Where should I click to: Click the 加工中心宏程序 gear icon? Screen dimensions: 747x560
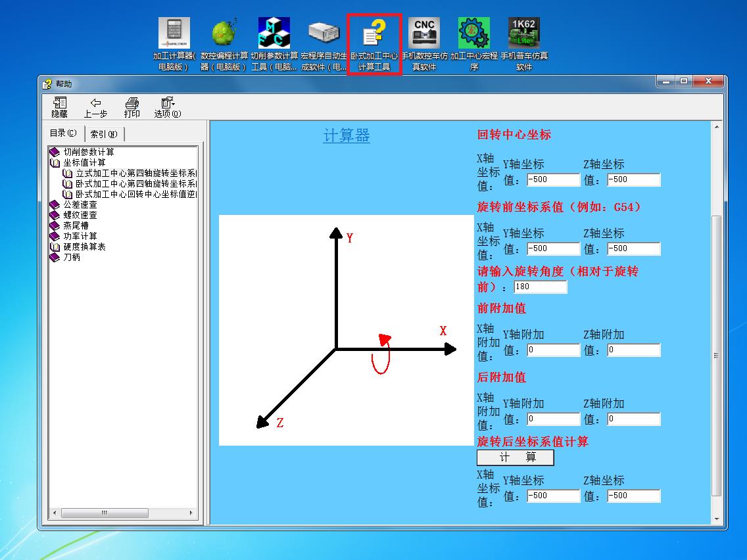[474, 44]
